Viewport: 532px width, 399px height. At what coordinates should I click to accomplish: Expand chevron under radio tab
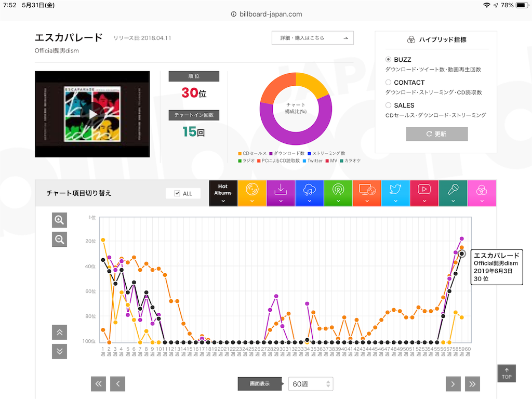coord(338,201)
